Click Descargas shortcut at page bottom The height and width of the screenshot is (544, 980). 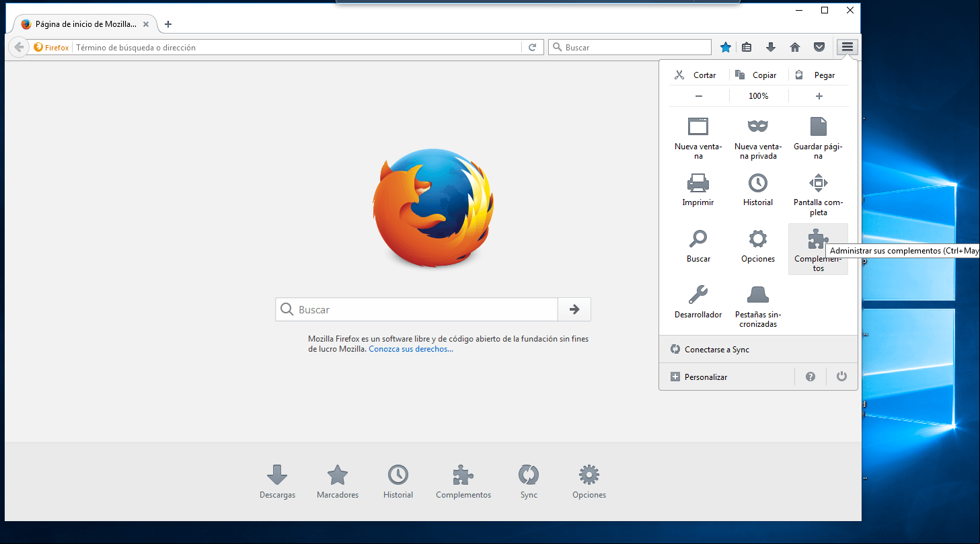(x=277, y=481)
